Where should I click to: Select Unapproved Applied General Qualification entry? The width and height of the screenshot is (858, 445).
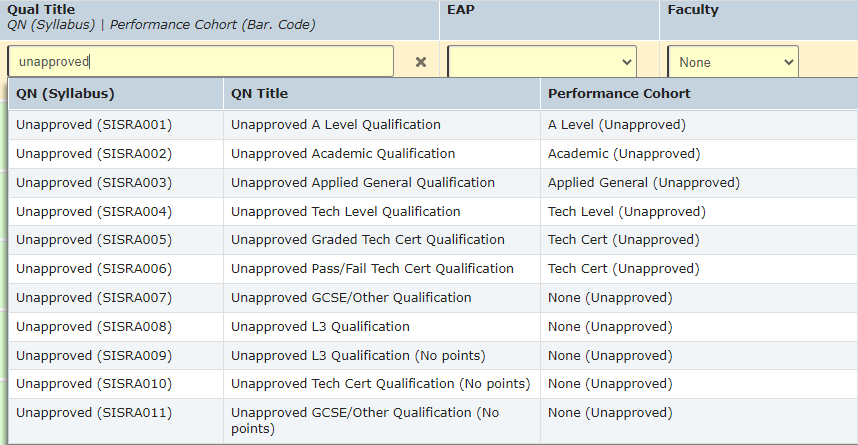(362, 183)
